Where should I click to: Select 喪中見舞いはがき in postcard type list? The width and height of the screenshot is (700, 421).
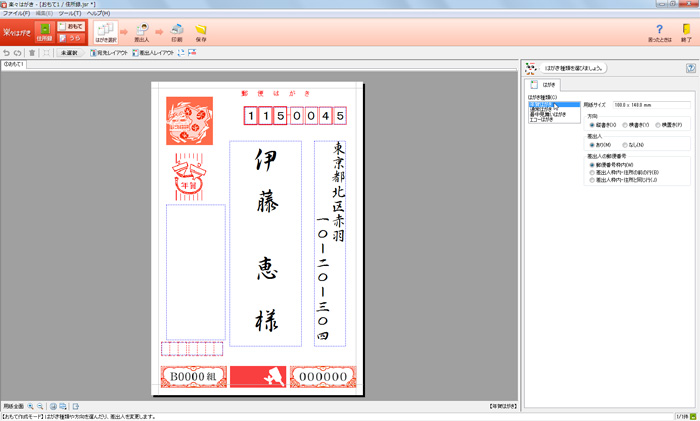coord(548,114)
